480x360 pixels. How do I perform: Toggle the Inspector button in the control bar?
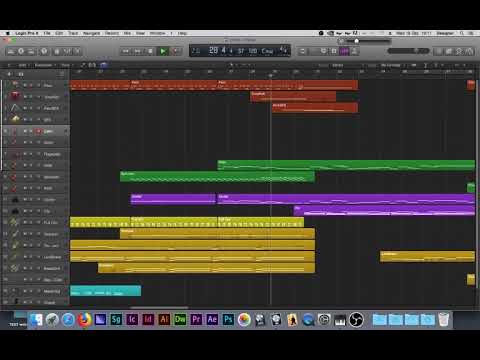click(21, 51)
